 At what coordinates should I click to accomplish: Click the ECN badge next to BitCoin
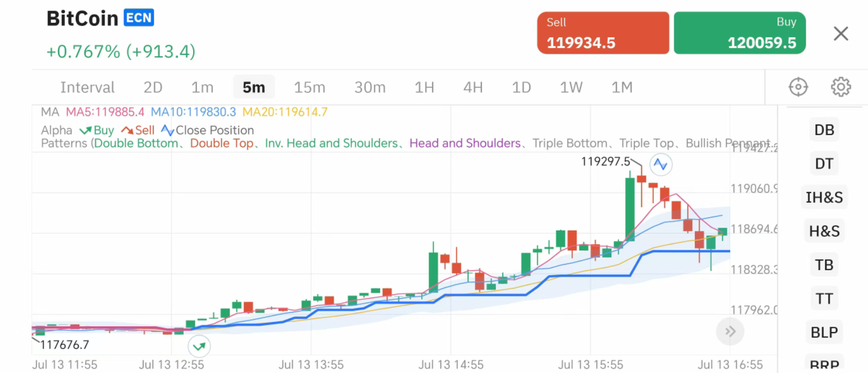139,18
